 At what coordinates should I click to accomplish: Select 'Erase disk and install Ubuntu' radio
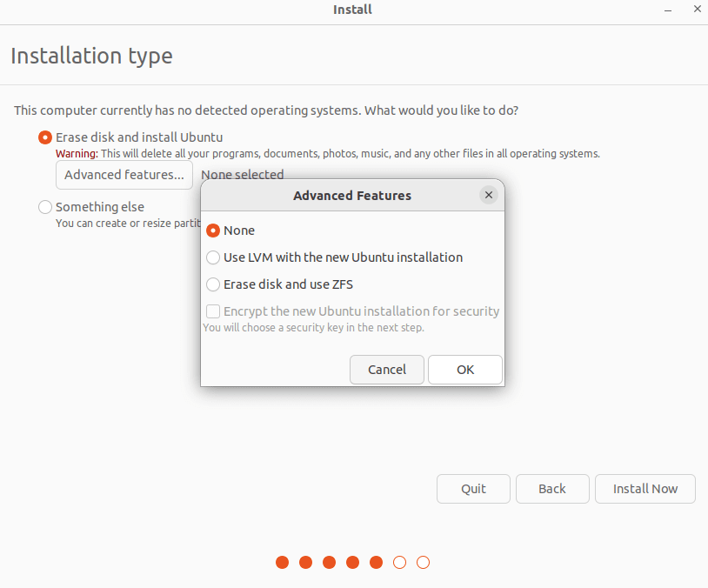45,137
